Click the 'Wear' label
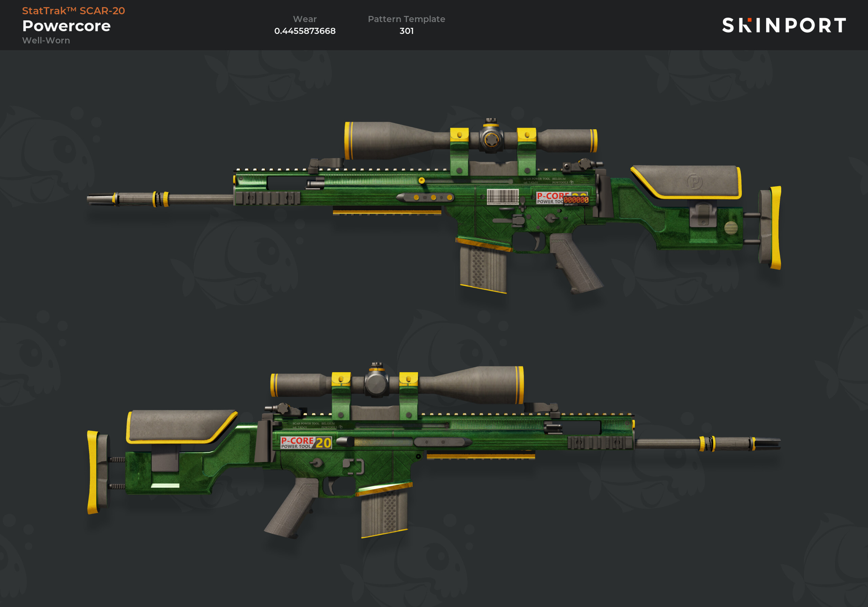868x607 pixels. coord(305,19)
